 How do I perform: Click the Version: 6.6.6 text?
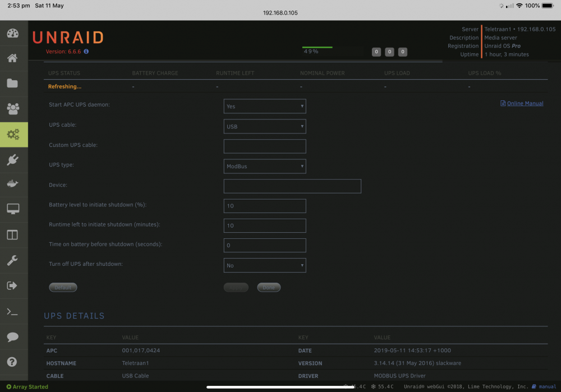[63, 52]
